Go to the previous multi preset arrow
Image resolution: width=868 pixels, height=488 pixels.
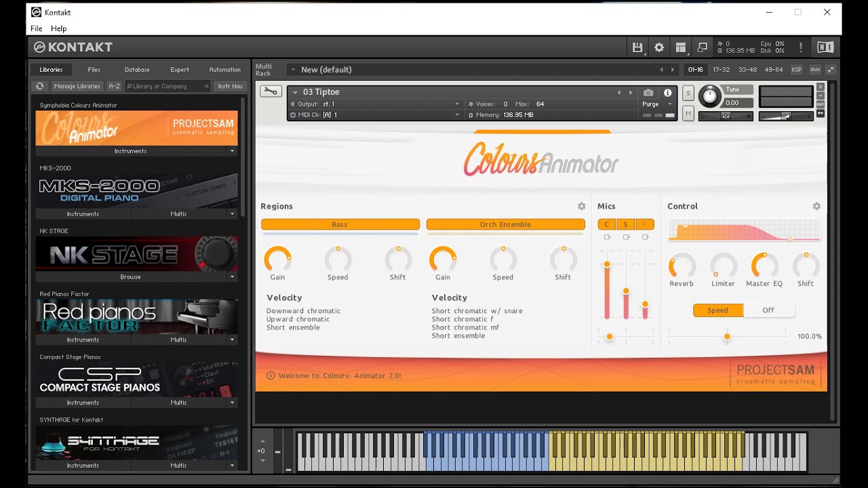662,69
